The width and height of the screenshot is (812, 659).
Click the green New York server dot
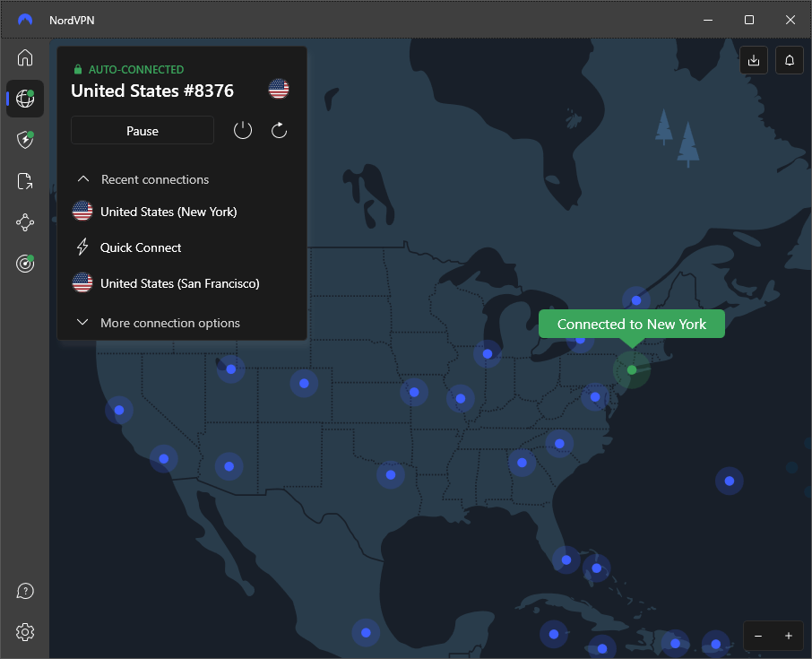(632, 370)
